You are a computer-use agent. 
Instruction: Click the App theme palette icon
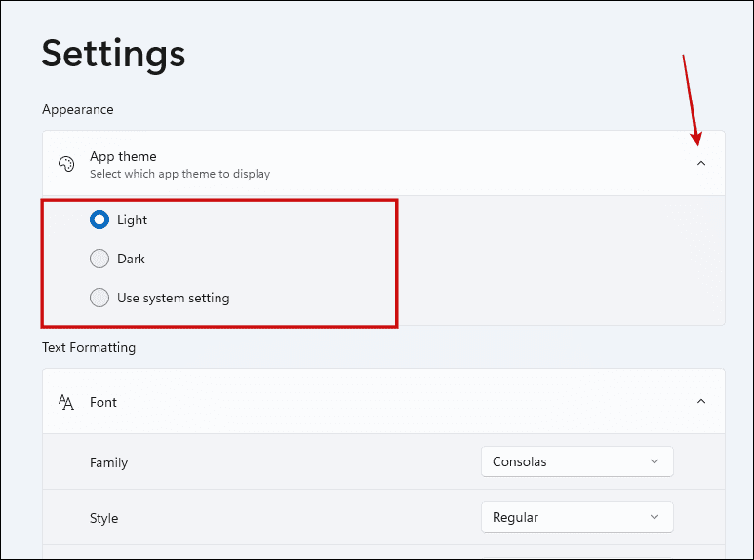point(66,164)
